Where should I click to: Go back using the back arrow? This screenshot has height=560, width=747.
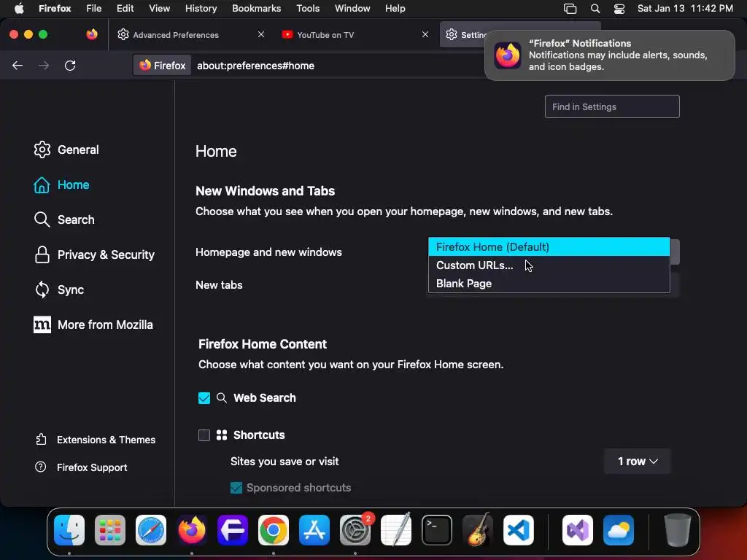[x=18, y=65]
